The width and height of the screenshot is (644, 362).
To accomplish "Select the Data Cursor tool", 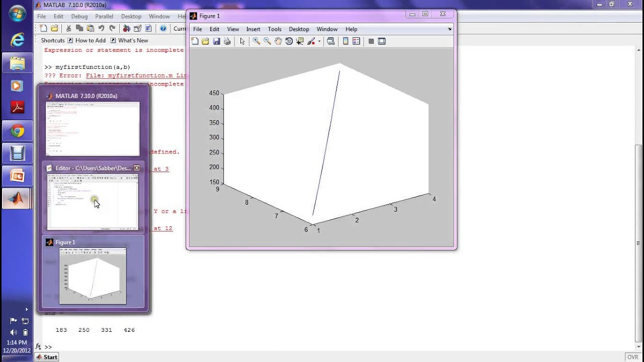I will pos(300,41).
